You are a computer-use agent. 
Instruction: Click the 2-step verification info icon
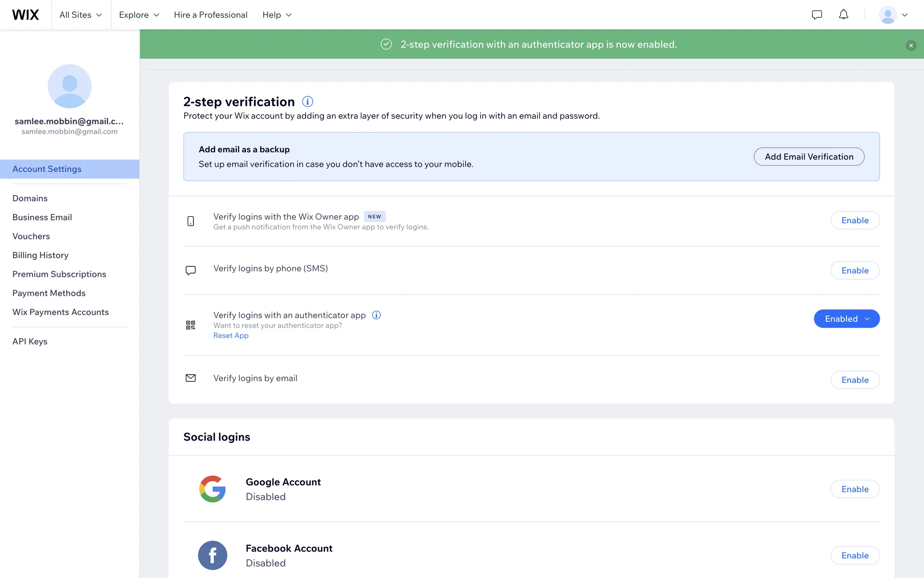tap(308, 102)
